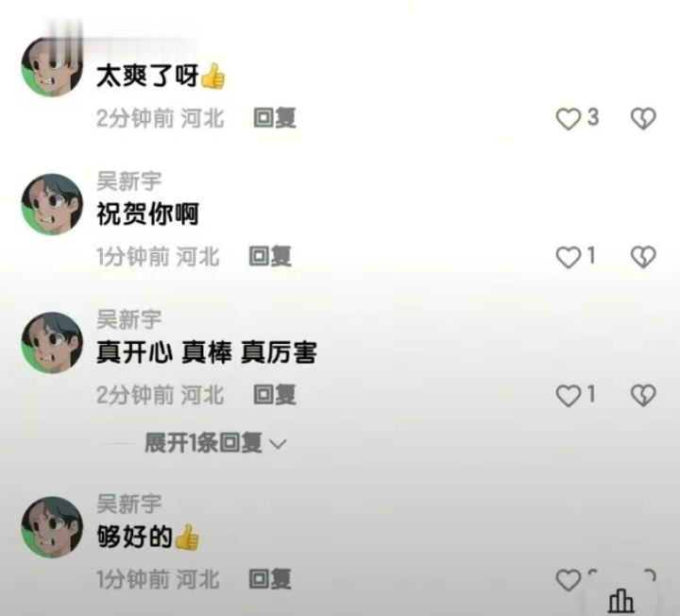Tap avatar beside 够好的 comment
Image resolution: width=680 pixels, height=616 pixels.
[52, 527]
